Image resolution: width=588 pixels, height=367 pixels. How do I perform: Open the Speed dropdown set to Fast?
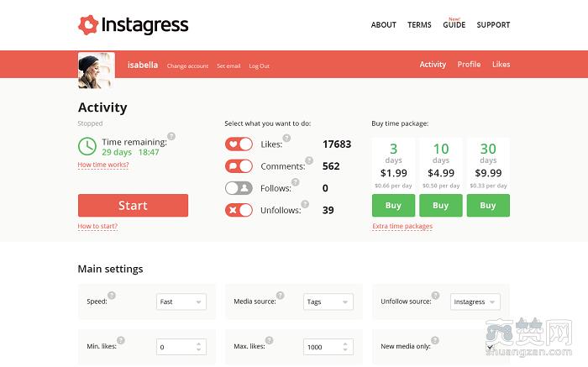181,301
